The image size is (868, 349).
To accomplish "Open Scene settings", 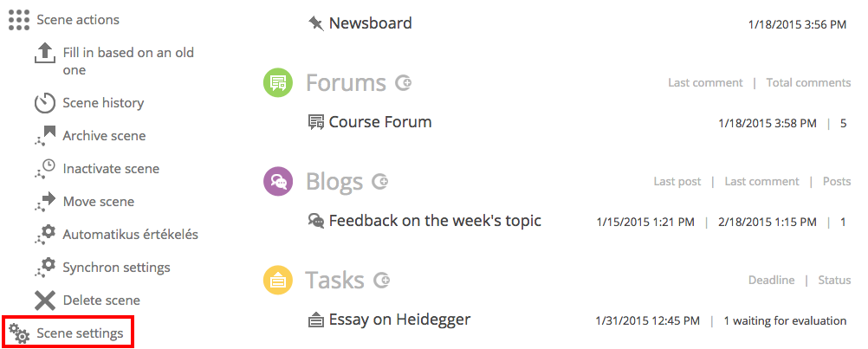I will (x=68, y=333).
